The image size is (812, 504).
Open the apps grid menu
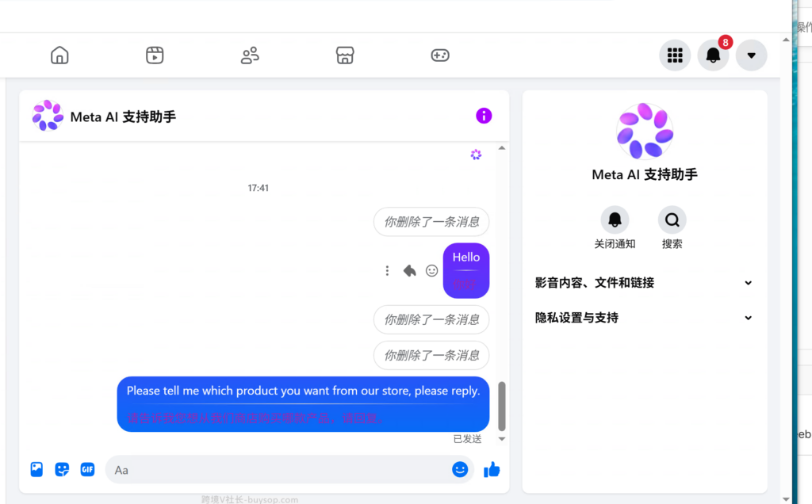tap(675, 55)
